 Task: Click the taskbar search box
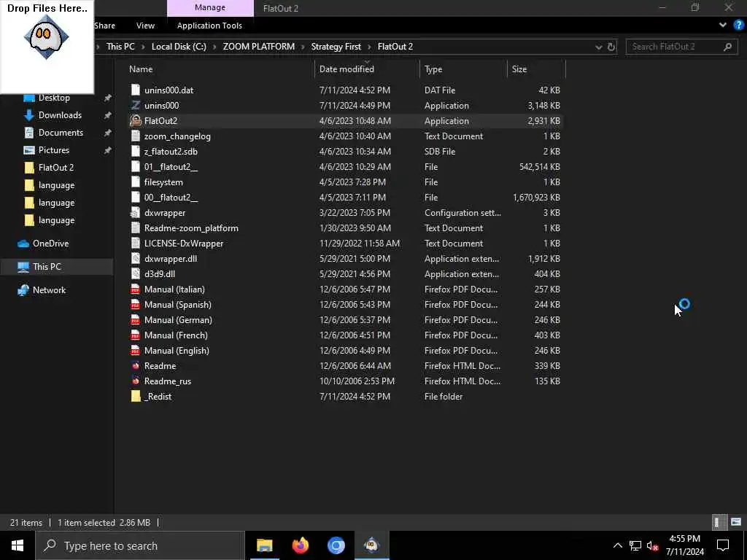140,545
